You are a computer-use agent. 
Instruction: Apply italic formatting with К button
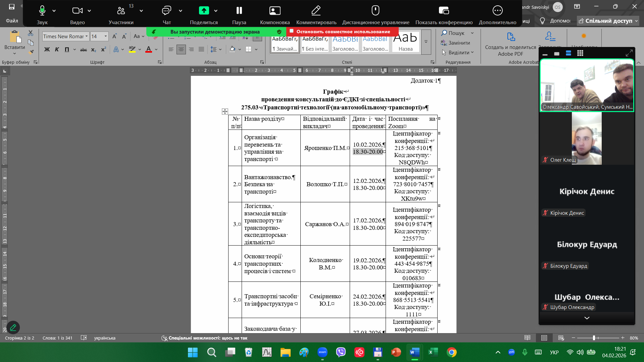57,50
